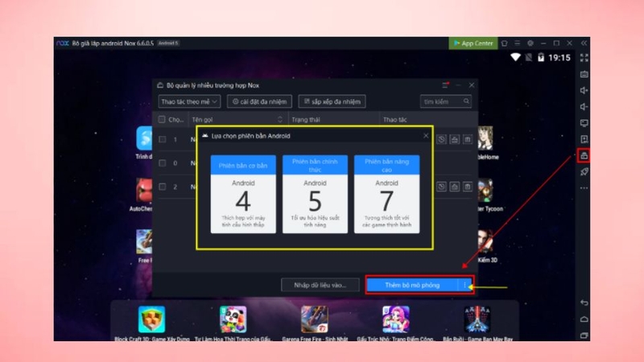
Task: Click the screen monitor icon in sidebar
Action: click(x=584, y=123)
